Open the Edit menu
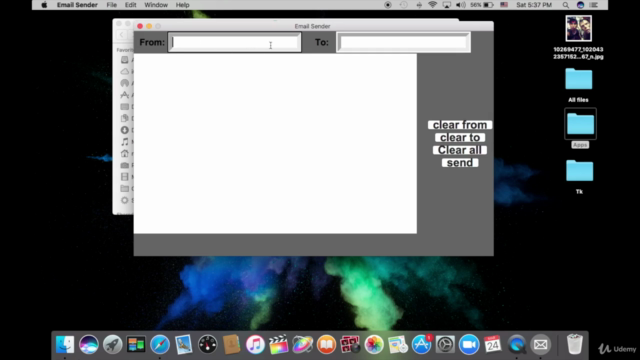 tap(130, 5)
